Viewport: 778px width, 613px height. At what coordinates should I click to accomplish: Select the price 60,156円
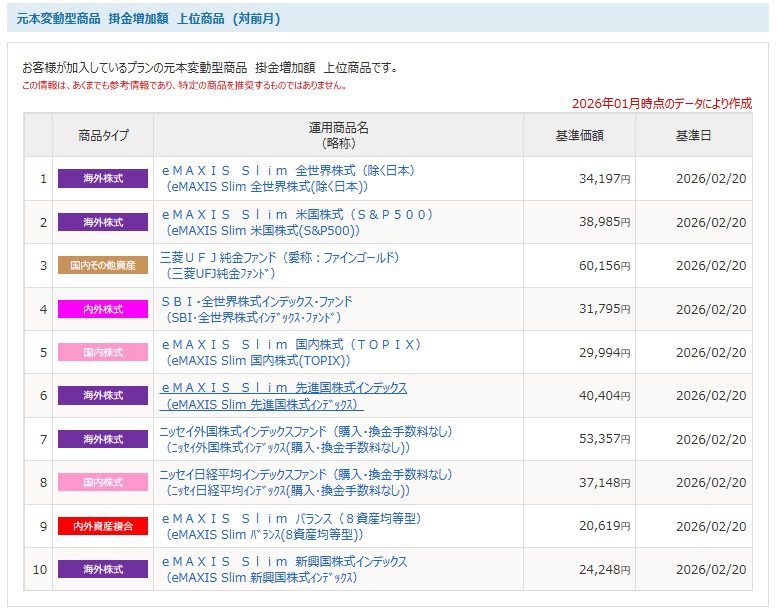click(604, 266)
